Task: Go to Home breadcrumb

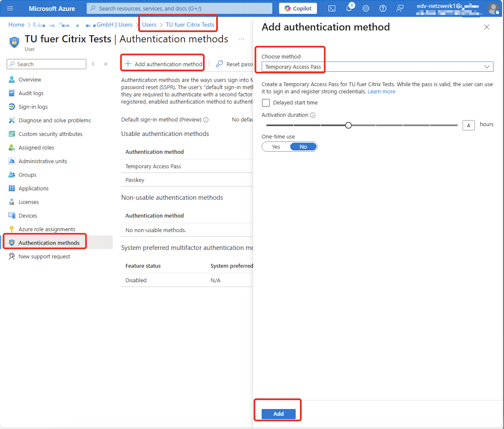Action: tap(16, 25)
